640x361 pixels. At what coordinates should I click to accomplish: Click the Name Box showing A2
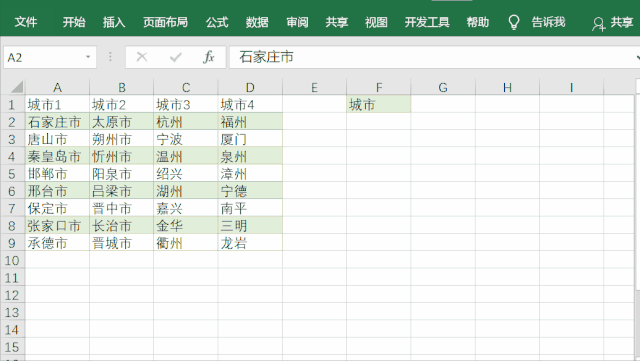pos(50,57)
